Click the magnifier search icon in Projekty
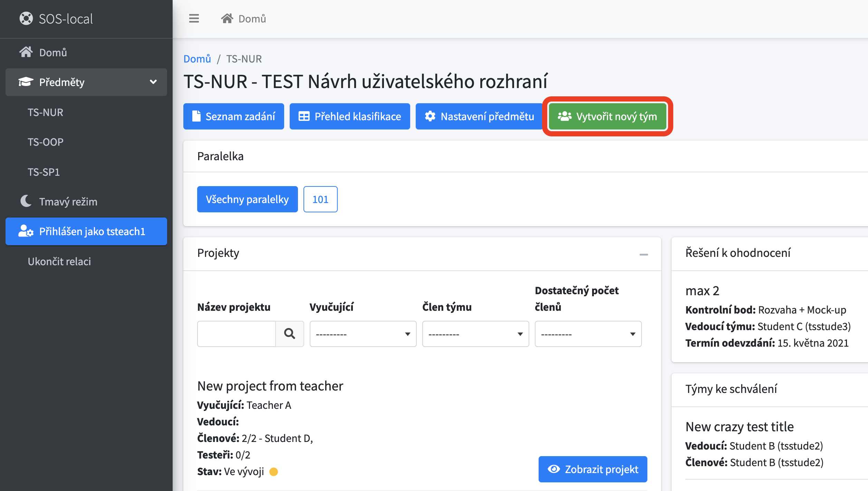The width and height of the screenshot is (868, 491). coord(289,334)
